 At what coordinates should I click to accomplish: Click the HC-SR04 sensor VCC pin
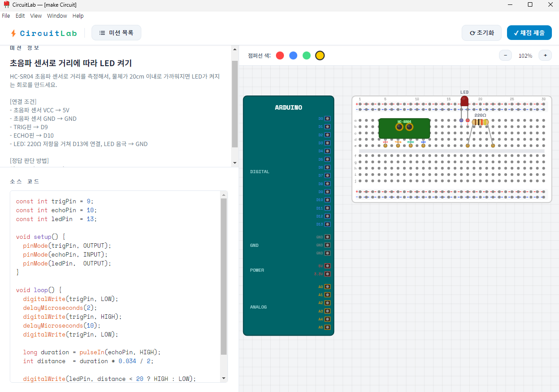pyautogui.click(x=385, y=146)
